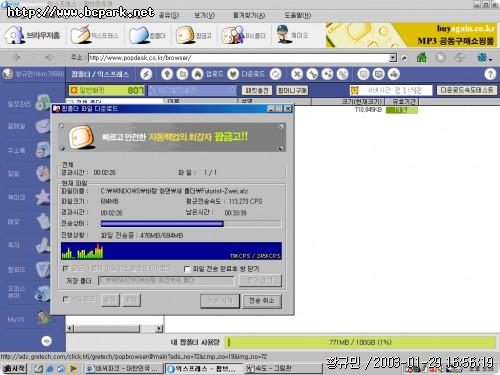Click the buyagain.co.kr MP3 banner
Viewport: 500px width, 375px height.
coord(411,35)
